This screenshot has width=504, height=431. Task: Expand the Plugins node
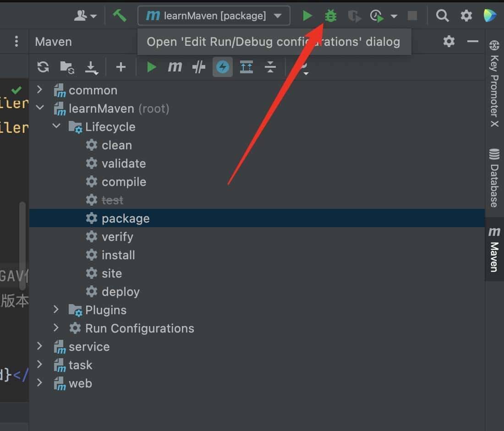pyautogui.click(x=56, y=310)
